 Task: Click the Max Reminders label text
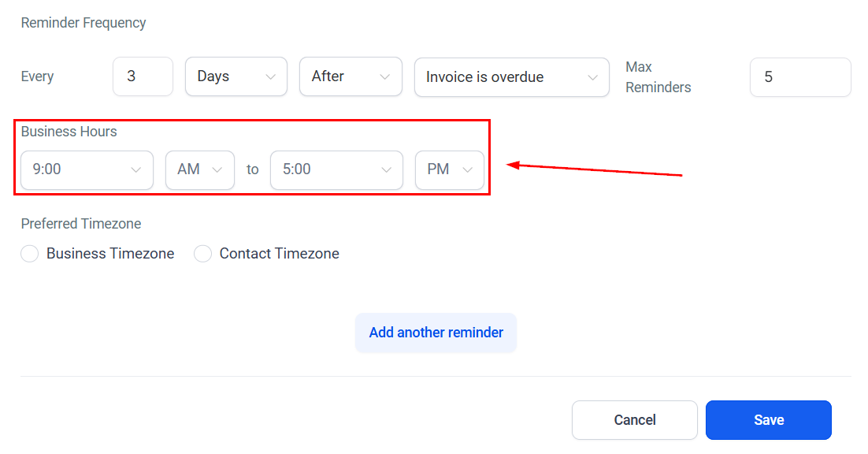click(x=658, y=77)
